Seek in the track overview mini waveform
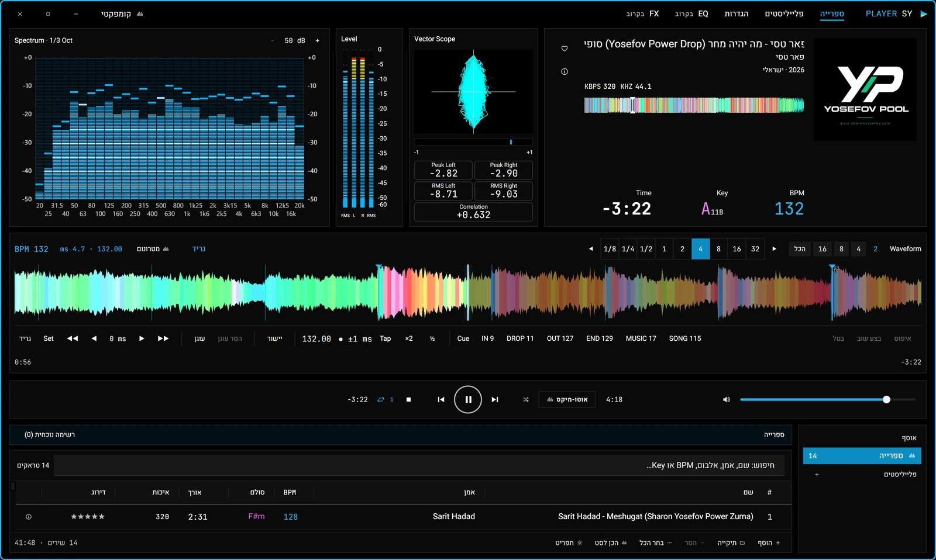This screenshot has width=936, height=560. point(694,105)
